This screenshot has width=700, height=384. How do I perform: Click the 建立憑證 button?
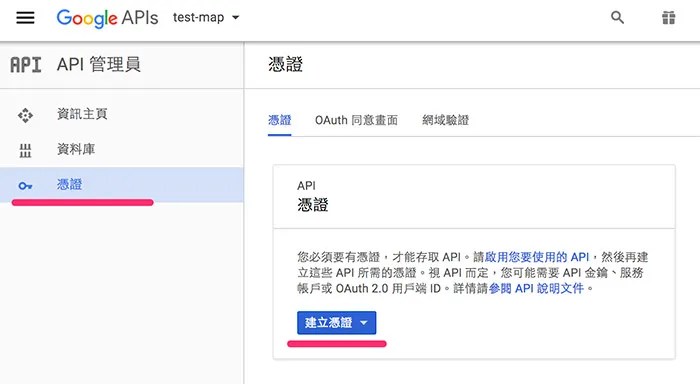[x=337, y=323]
